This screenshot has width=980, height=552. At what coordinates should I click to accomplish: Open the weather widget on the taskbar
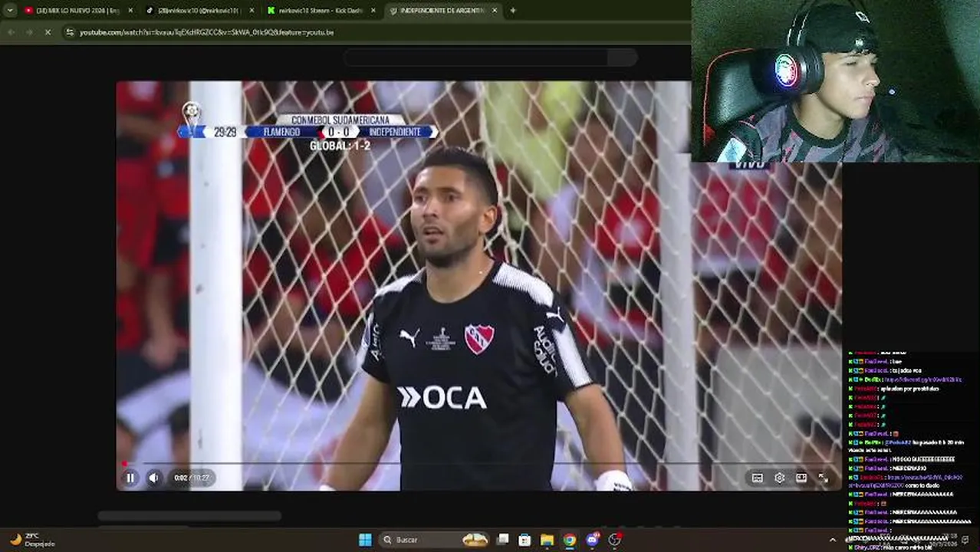[31, 540]
